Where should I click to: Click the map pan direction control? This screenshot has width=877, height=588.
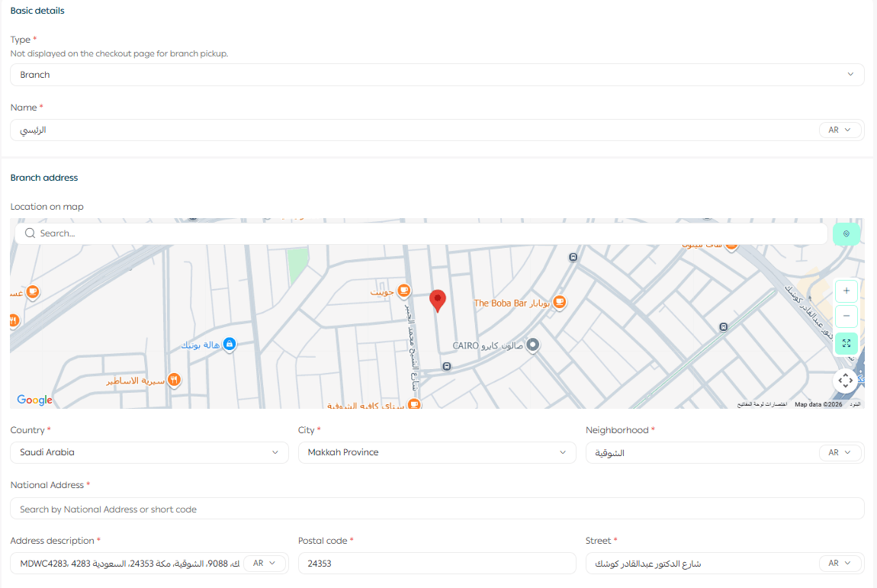845,380
